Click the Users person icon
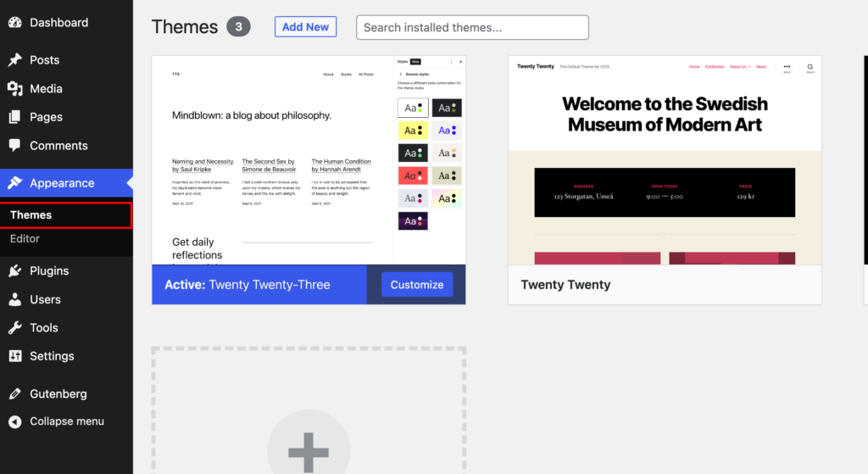The width and height of the screenshot is (868, 474). coord(14,299)
